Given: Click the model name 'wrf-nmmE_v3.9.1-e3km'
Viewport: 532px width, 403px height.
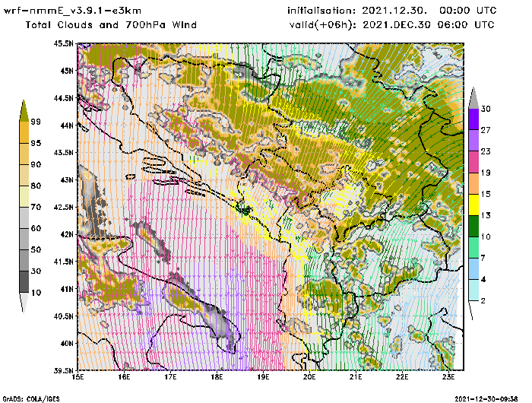Looking at the screenshot, I should 72,11.
